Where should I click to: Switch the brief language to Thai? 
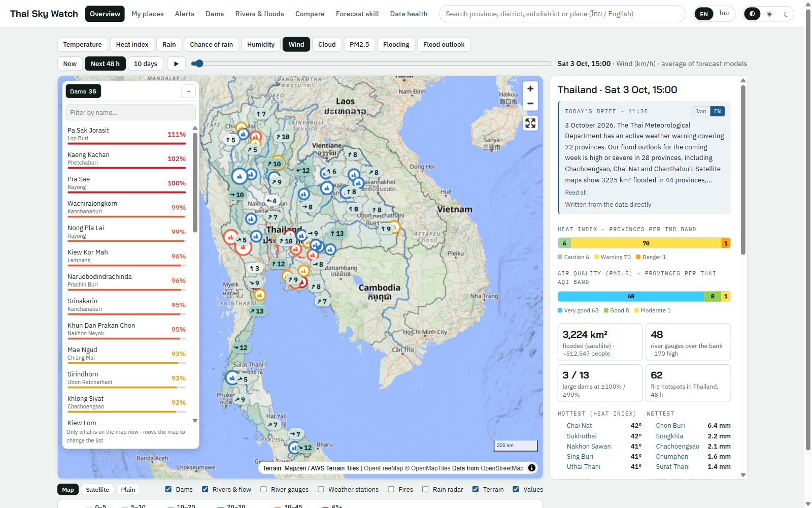tap(701, 111)
